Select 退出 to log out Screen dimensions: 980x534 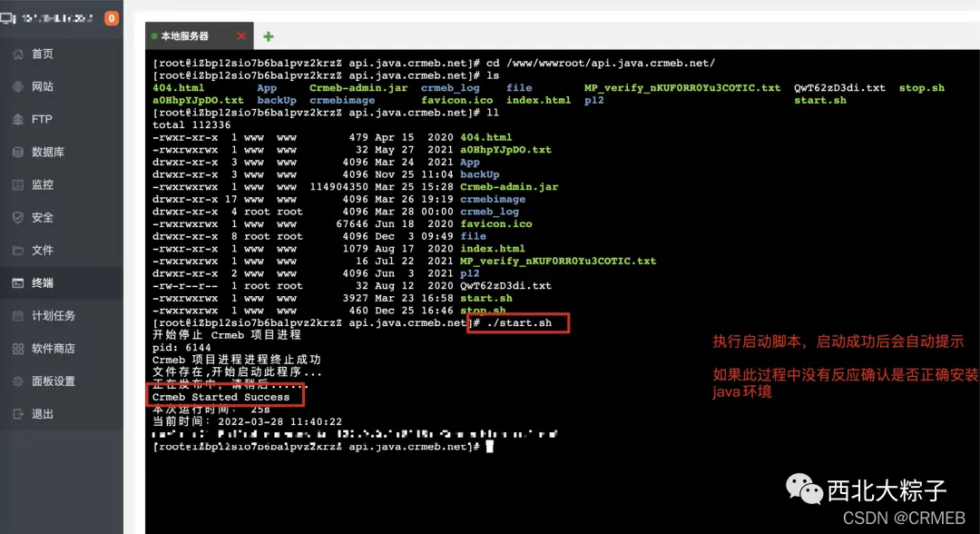[x=62, y=414]
